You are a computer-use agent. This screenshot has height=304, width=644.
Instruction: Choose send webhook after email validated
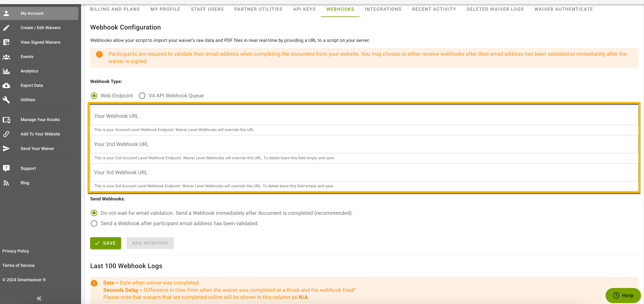(94, 224)
